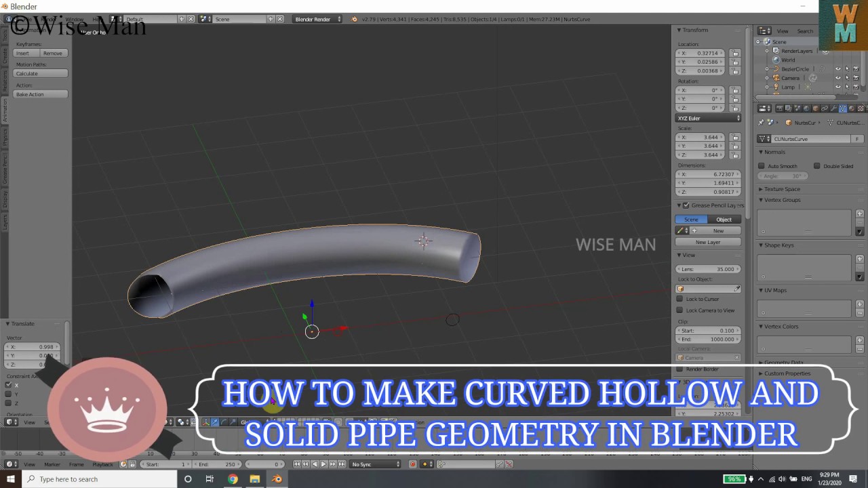The width and height of the screenshot is (868, 488).
Task: Collapse the Vertex Colors panel
Action: click(761, 327)
